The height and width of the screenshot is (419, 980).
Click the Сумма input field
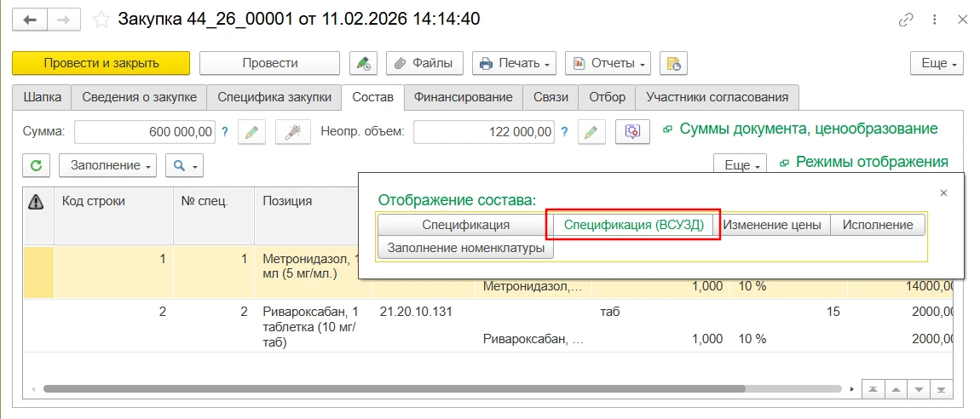[x=145, y=132]
